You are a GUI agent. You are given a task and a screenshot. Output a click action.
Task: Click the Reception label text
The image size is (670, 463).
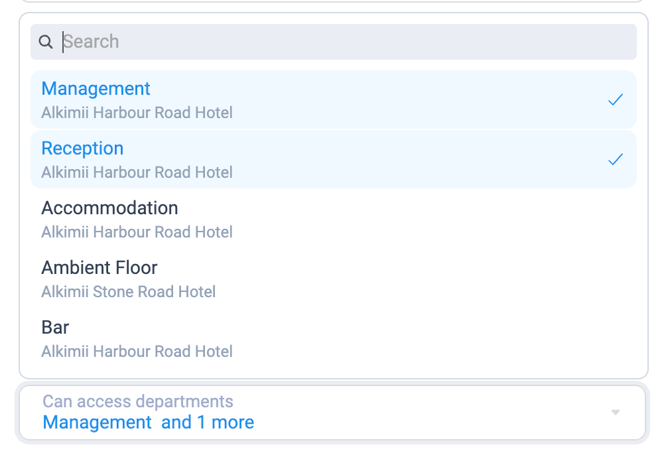coord(82,149)
